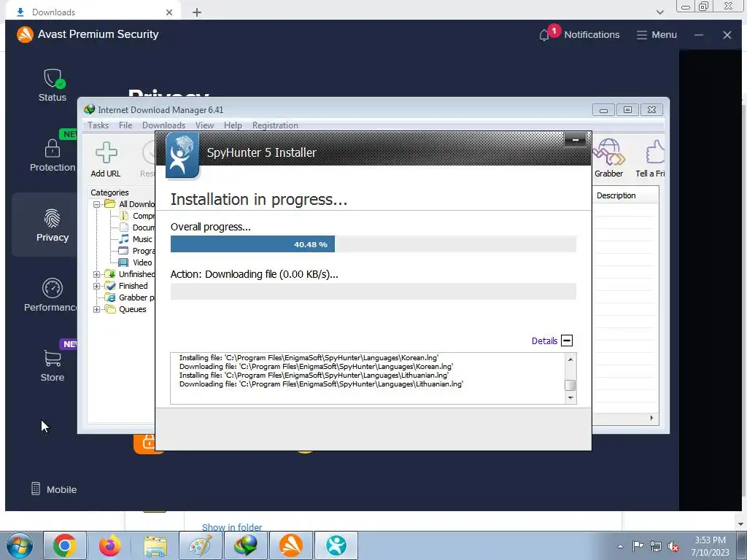The width and height of the screenshot is (747, 560).
Task: Expand Finished category in IDM
Action: (x=97, y=286)
